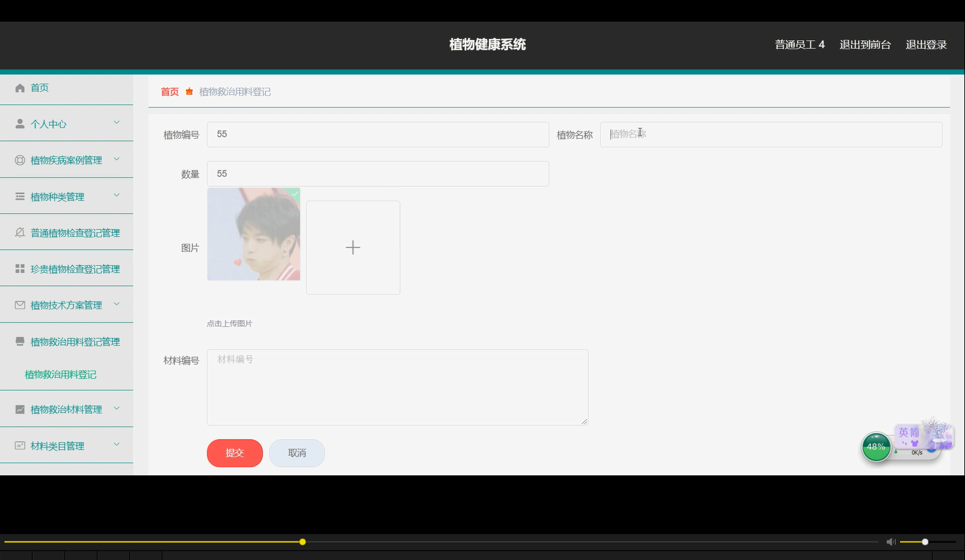Click the 首页 breadcrumb link

169,92
